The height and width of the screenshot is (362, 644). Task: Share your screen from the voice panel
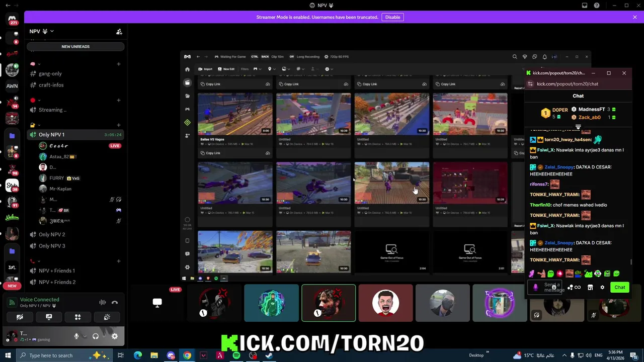(x=49, y=317)
